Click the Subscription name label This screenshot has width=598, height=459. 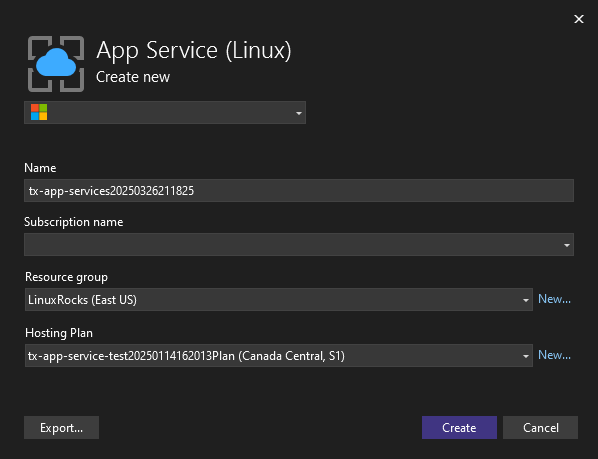pyautogui.click(x=74, y=222)
